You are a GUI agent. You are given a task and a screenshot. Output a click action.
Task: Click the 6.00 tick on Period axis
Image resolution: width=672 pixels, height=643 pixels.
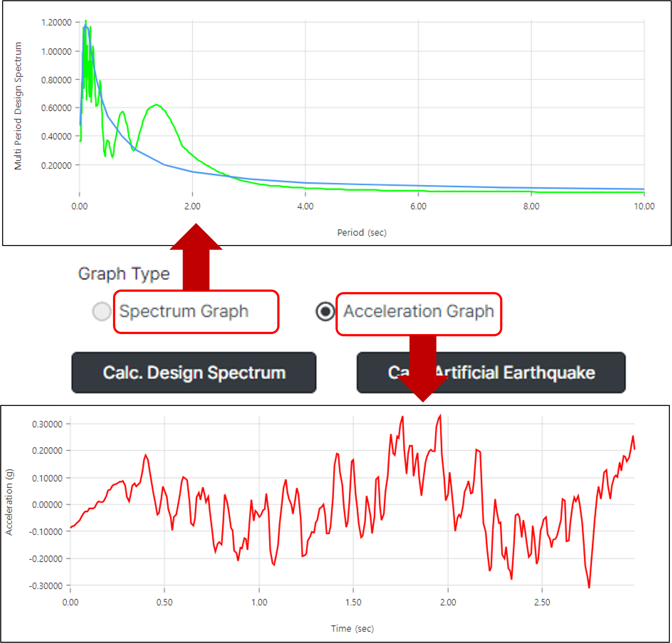point(418,206)
